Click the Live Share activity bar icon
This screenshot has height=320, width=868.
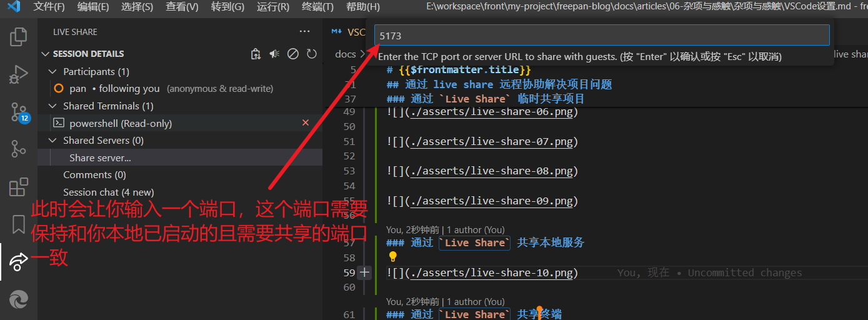point(18,261)
